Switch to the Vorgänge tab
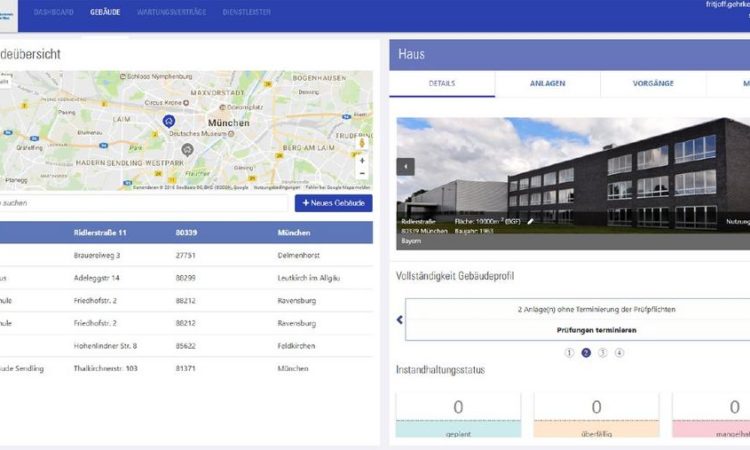Screen dimensions: 750x450 coord(653,83)
